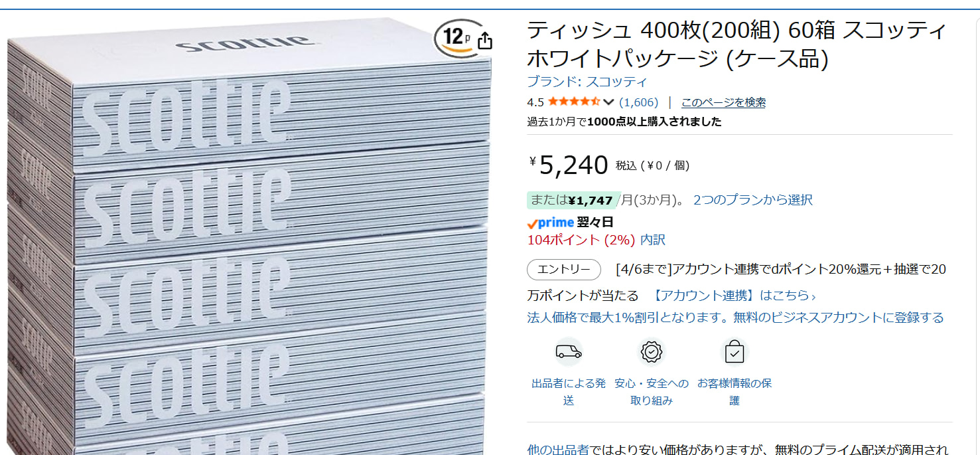
Task: Click このページを検索 link
Action: click(723, 102)
